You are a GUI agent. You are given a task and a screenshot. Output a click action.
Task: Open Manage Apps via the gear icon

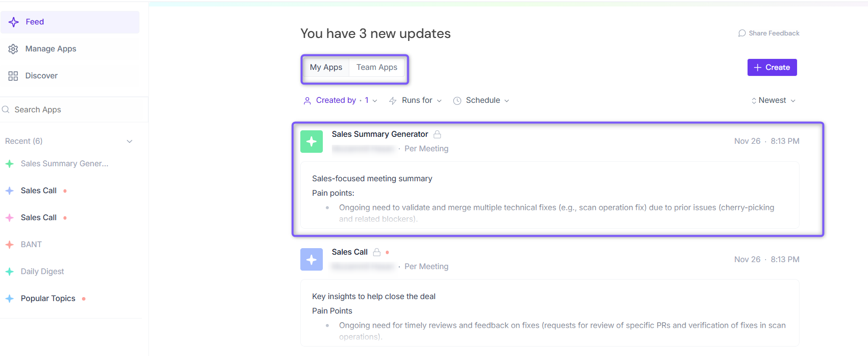(13, 49)
